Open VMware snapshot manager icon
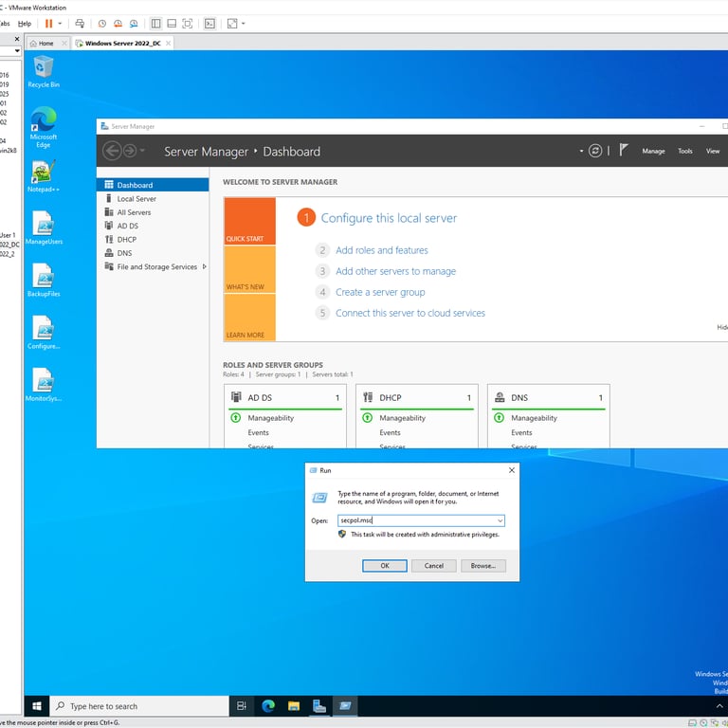 click(x=134, y=23)
